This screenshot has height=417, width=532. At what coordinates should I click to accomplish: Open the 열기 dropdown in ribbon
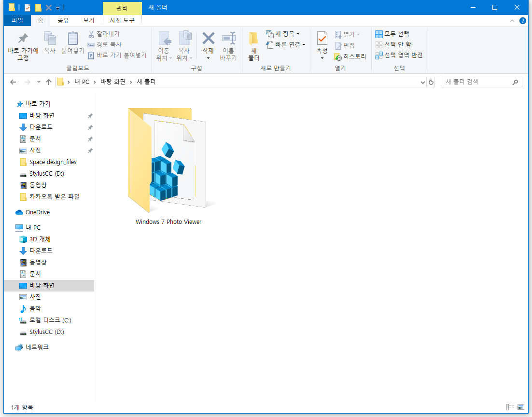[348, 34]
